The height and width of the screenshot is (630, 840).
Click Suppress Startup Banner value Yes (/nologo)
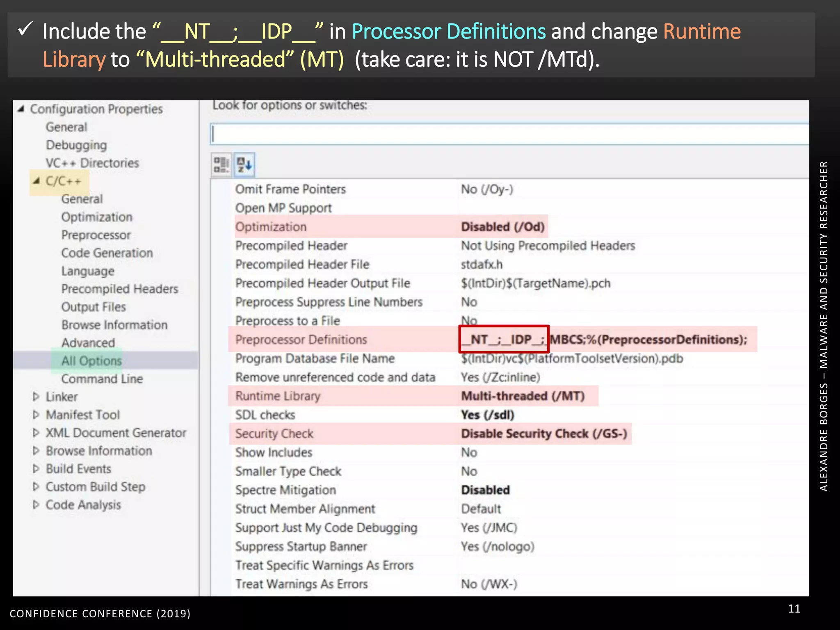coord(498,547)
